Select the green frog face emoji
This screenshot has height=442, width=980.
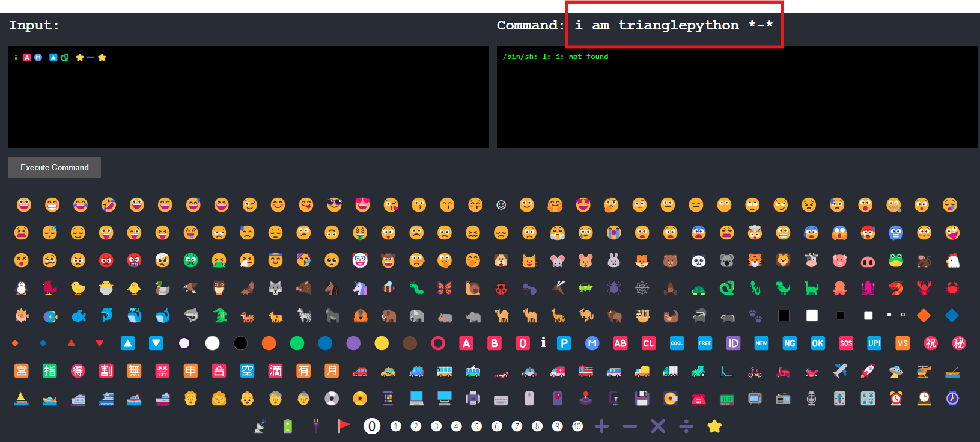[x=896, y=260]
